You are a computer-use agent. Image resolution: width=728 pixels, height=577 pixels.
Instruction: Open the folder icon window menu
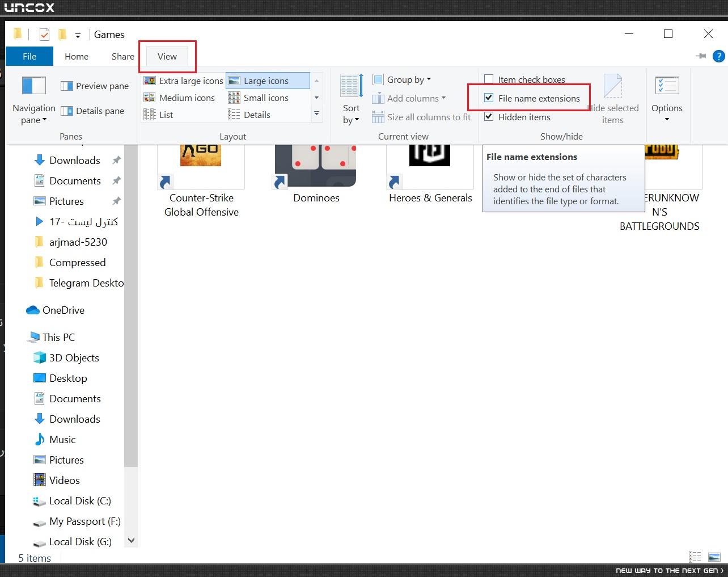pos(18,34)
